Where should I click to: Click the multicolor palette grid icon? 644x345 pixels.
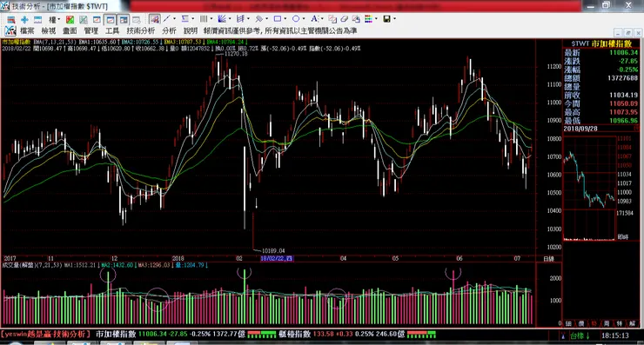pos(368,19)
